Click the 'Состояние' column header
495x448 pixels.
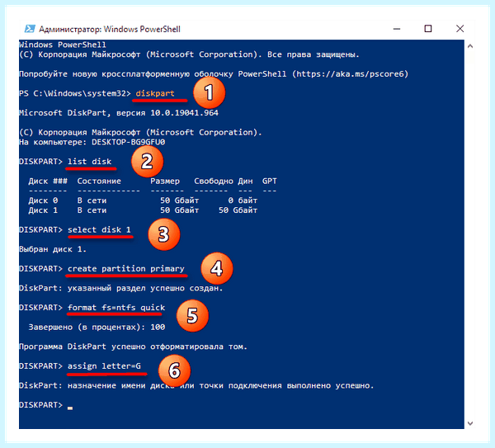pyautogui.click(x=99, y=182)
